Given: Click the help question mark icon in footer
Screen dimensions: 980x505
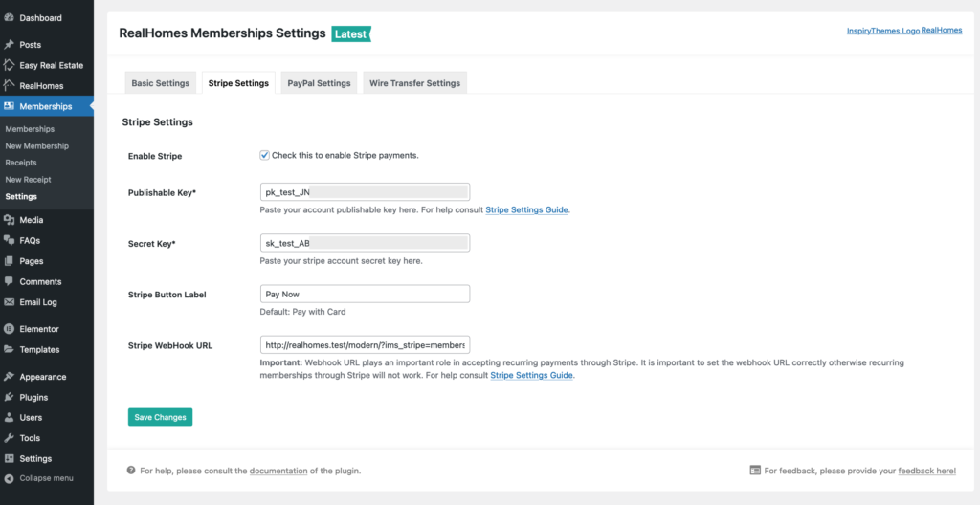Looking at the screenshot, I should click(x=131, y=470).
